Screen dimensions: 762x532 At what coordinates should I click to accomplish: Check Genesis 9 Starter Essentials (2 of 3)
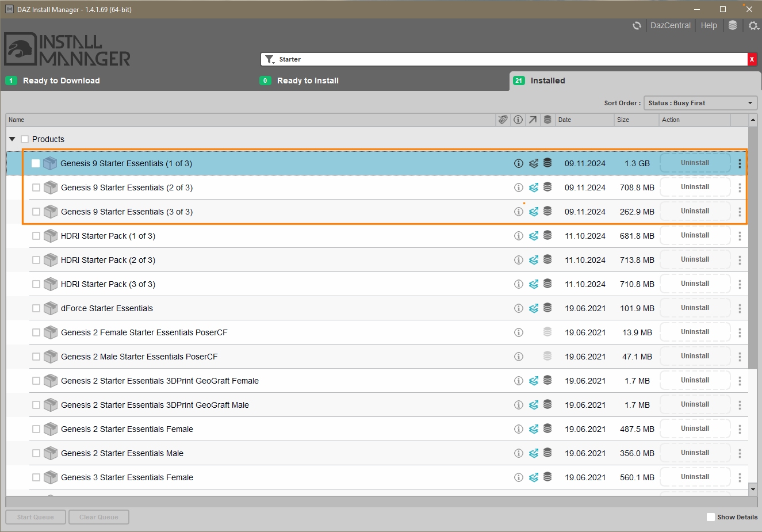(x=36, y=187)
